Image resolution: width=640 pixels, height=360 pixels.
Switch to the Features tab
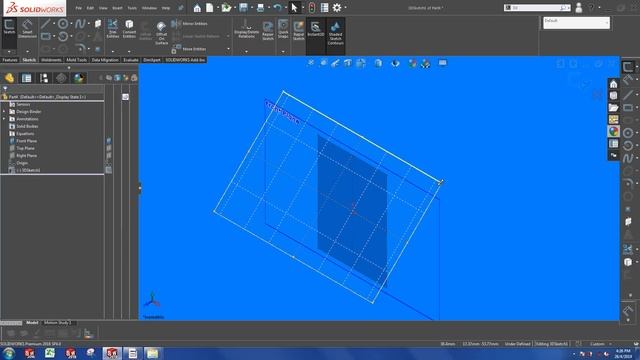[x=10, y=60]
